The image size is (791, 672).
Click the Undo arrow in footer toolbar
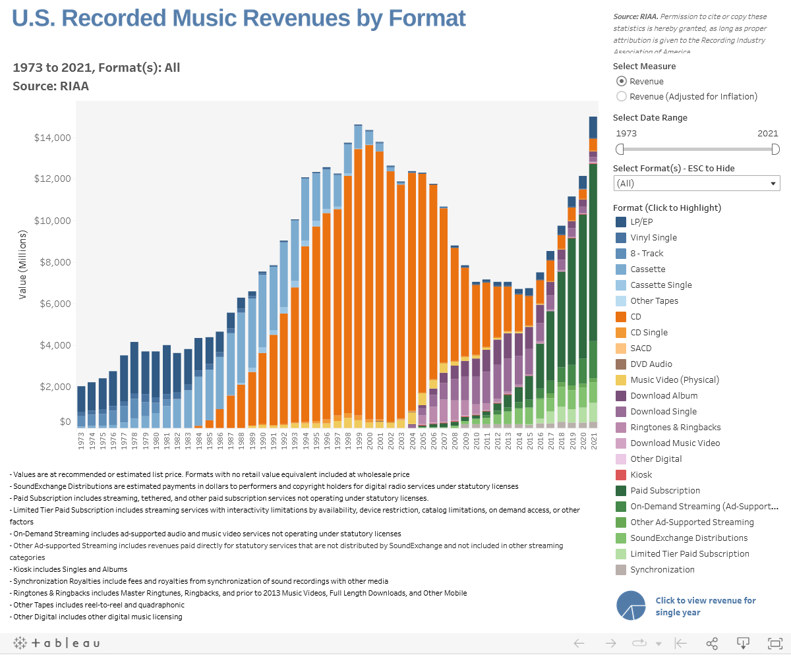[579, 643]
